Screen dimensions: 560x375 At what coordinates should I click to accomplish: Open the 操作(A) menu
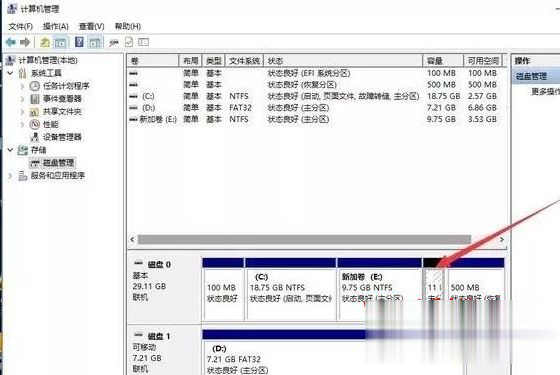pos(55,26)
